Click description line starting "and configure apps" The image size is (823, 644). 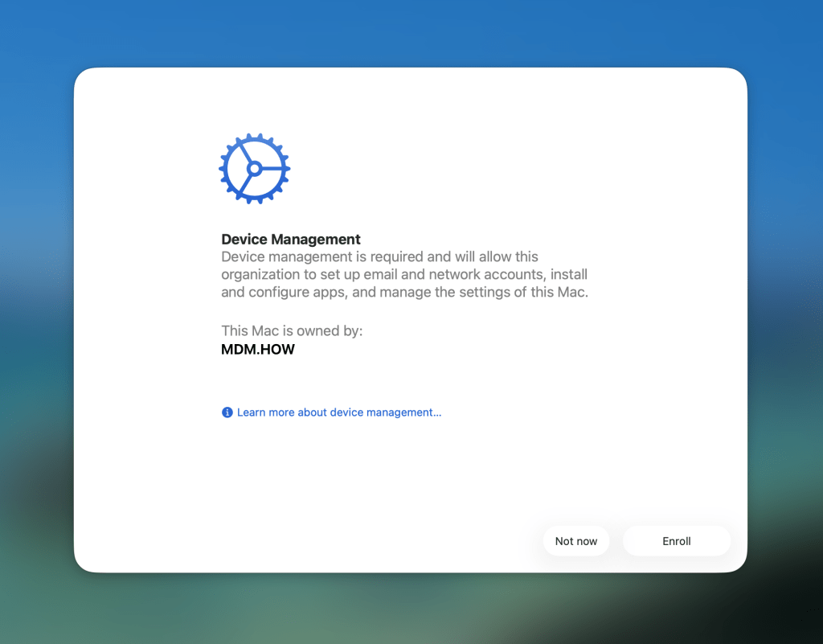(x=404, y=293)
